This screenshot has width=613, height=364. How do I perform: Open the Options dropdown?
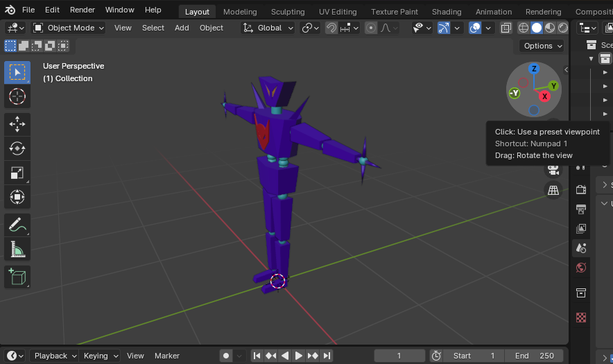coord(542,46)
